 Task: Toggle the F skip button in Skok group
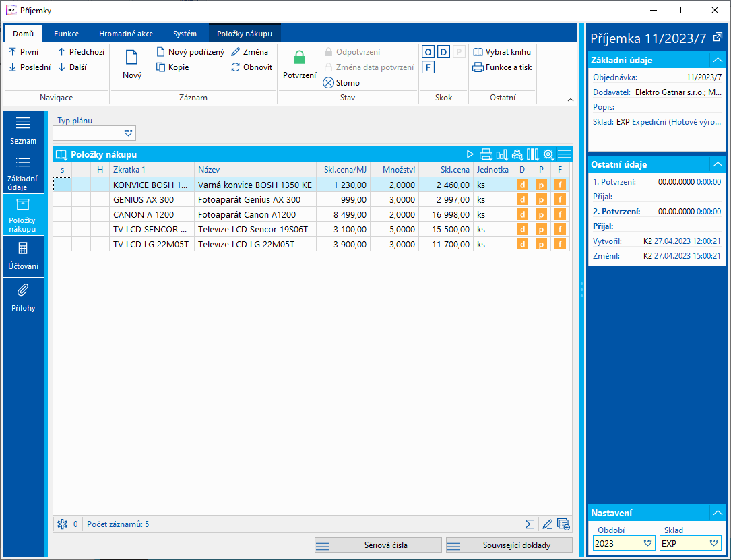click(428, 67)
